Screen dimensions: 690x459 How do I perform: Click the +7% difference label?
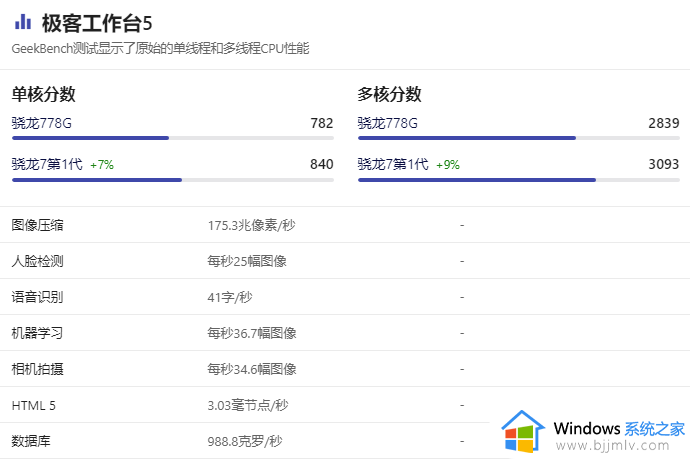point(102,165)
